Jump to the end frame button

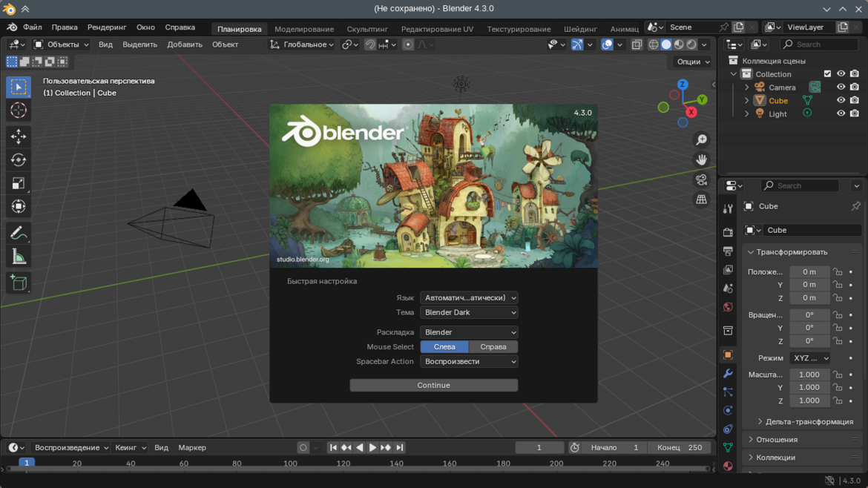click(x=400, y=448)
